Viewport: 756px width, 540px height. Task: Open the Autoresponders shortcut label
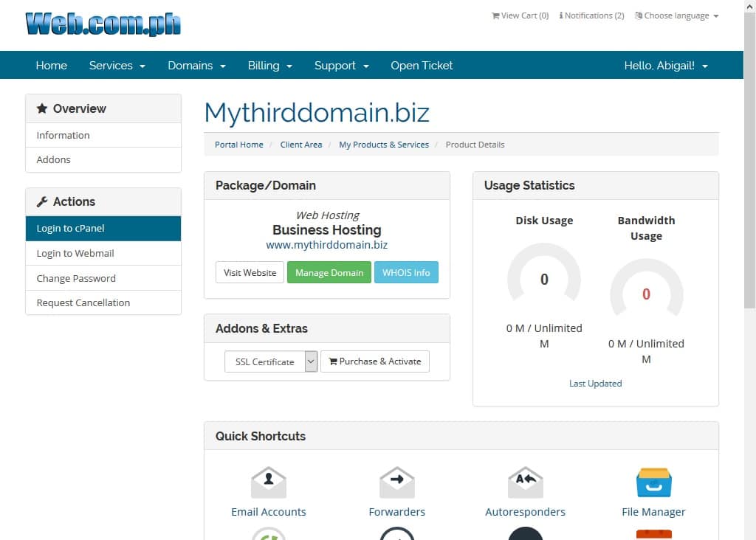click(526, 511)
